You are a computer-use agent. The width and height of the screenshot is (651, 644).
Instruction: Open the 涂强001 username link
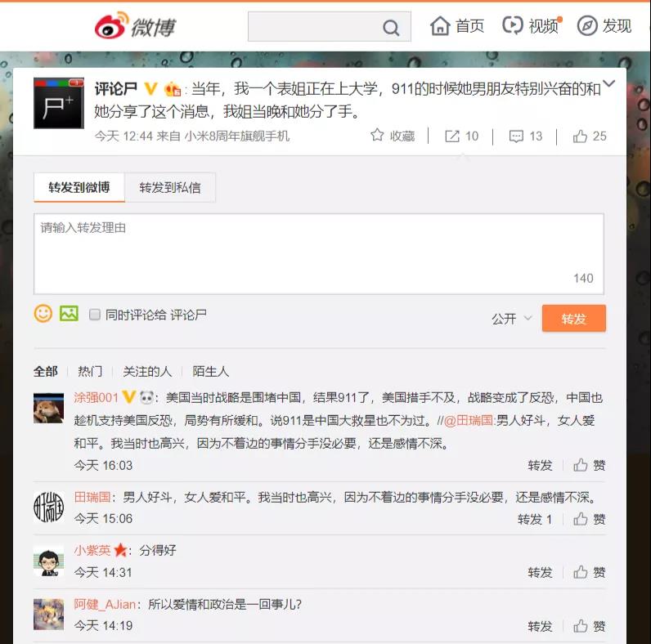(x=97, y=397)
